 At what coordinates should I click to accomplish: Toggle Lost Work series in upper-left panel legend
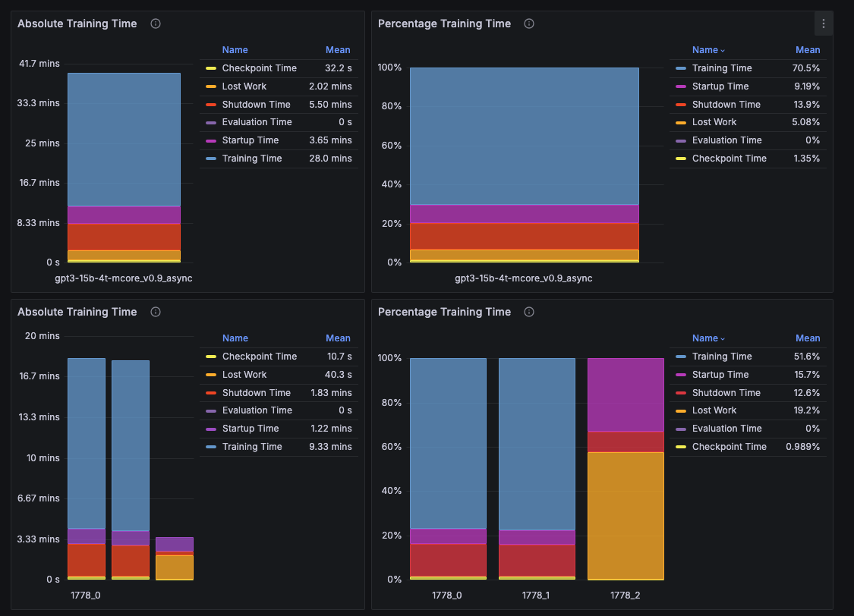(244, 86)
